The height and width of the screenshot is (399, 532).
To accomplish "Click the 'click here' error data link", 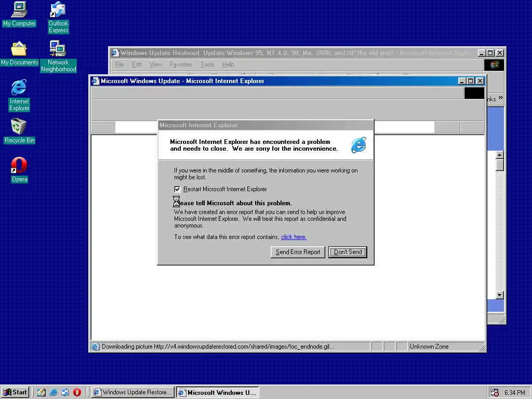I will pos(294,237).
